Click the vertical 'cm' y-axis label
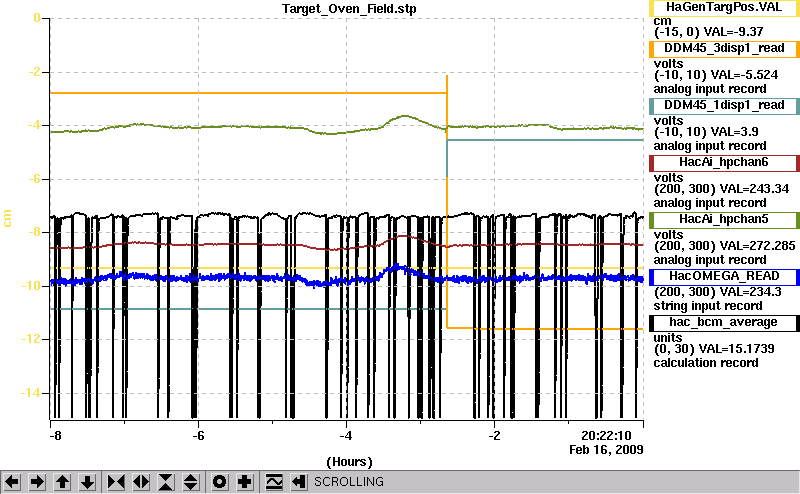Screen dimensions: 800x494 pyautogui.click(x=7, y=218)
